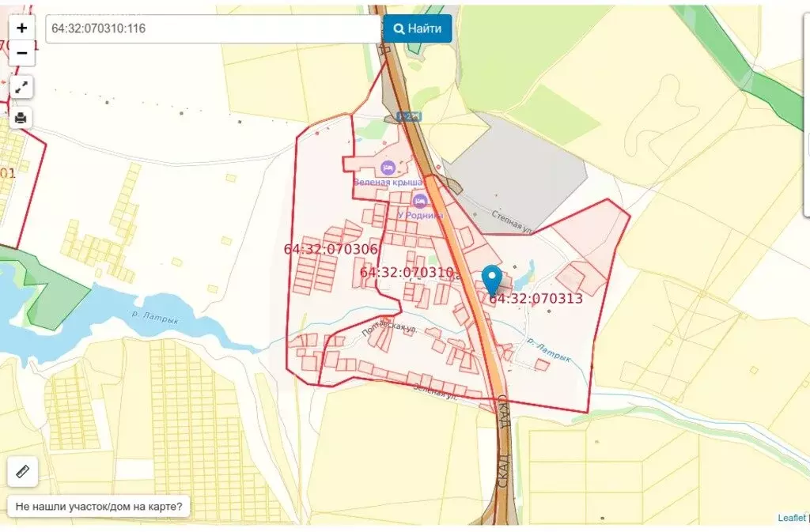Open the Leaflet attribution link
This screenshot has width=810, height=532.
pos(791,518)
